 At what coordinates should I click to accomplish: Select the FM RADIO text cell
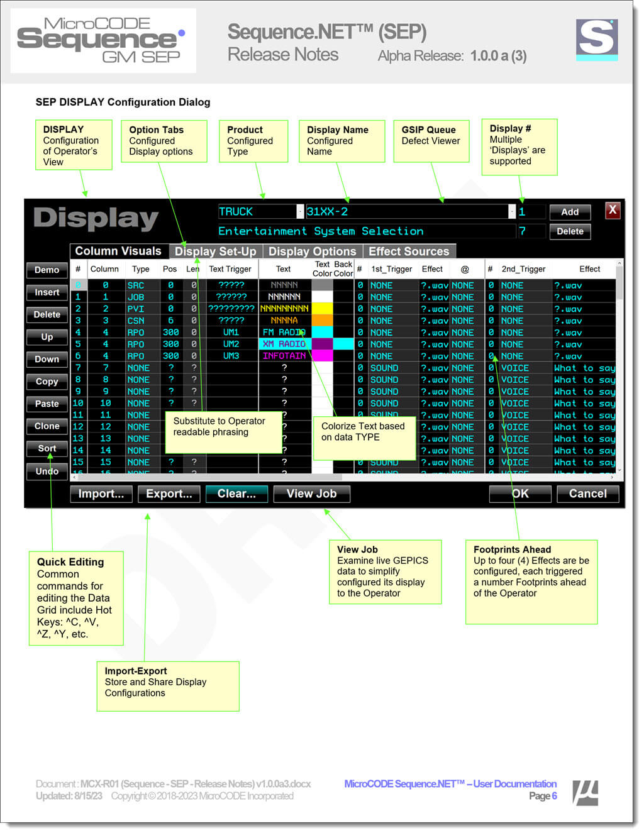[284, 333]
